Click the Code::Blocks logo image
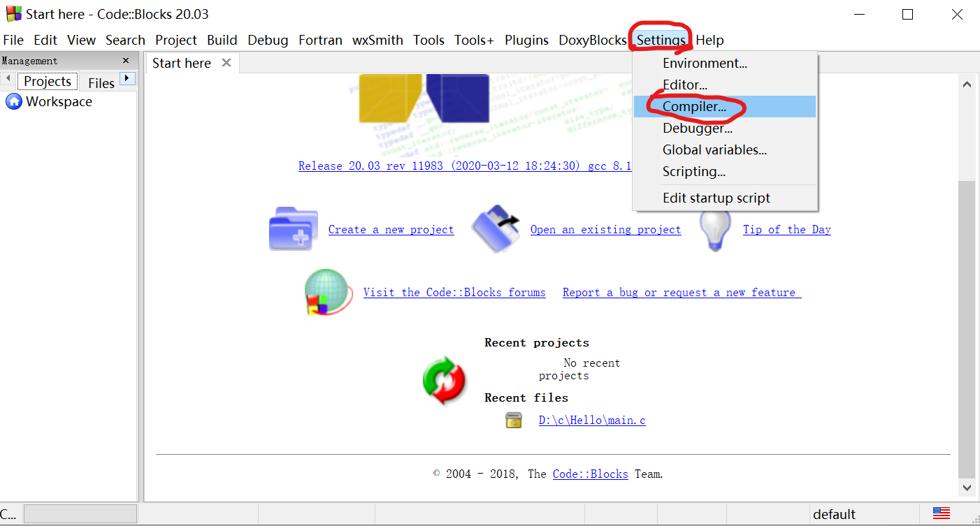Viewport: 980px width, 526px height. click(x=424, y=98)
